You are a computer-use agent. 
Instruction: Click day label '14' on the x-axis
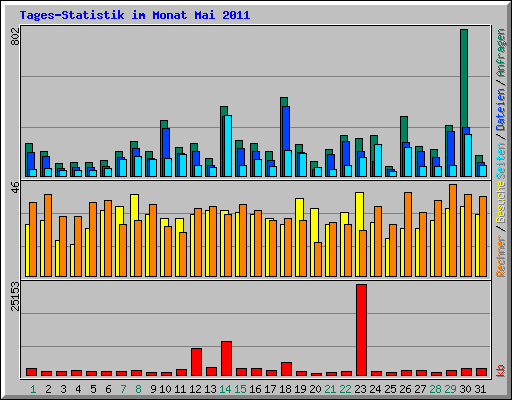tap(225, 389)
